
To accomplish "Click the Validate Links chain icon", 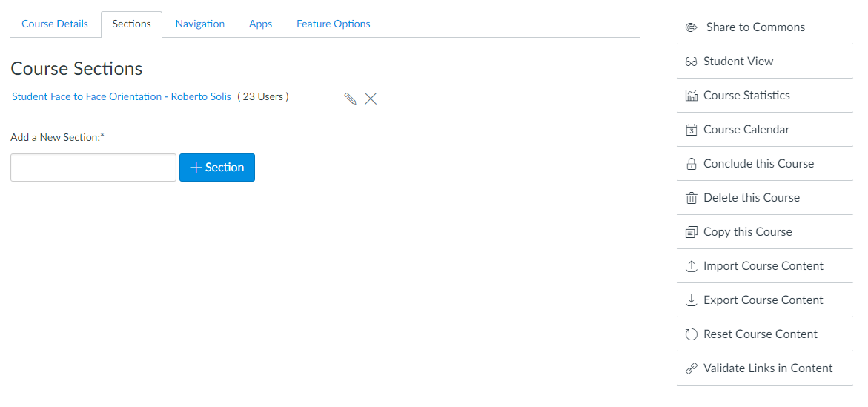I will click(x=691, y=368).
